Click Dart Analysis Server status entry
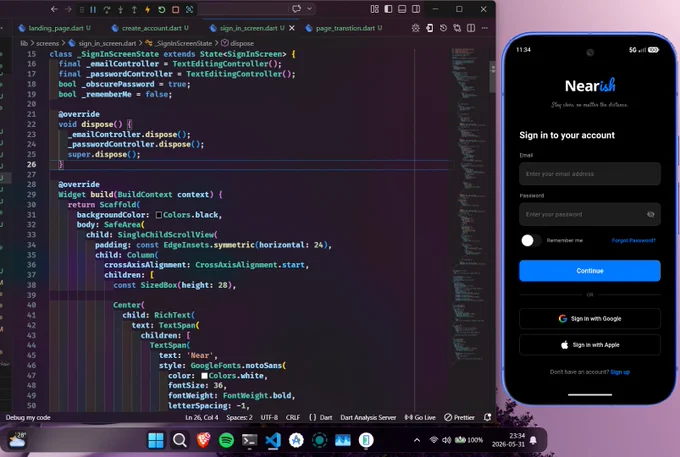This screenshot has width=680, height=457. (x=368, y=418)
